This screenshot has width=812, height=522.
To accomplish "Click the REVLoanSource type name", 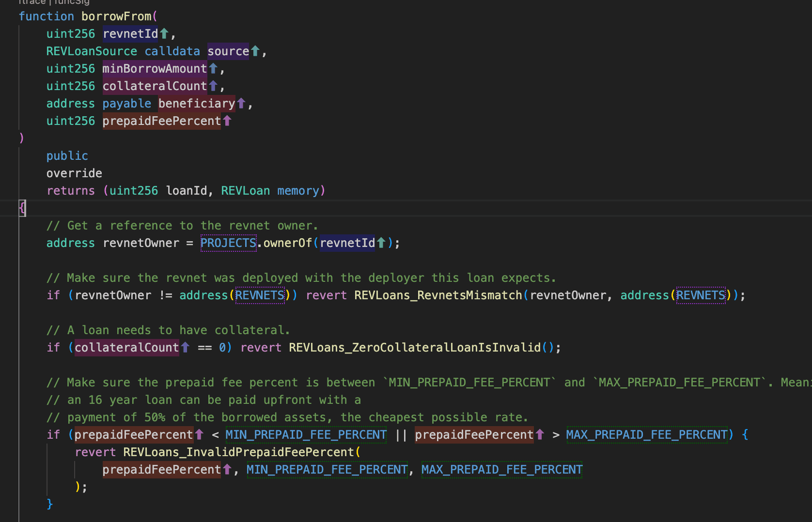I will [92, 51].
